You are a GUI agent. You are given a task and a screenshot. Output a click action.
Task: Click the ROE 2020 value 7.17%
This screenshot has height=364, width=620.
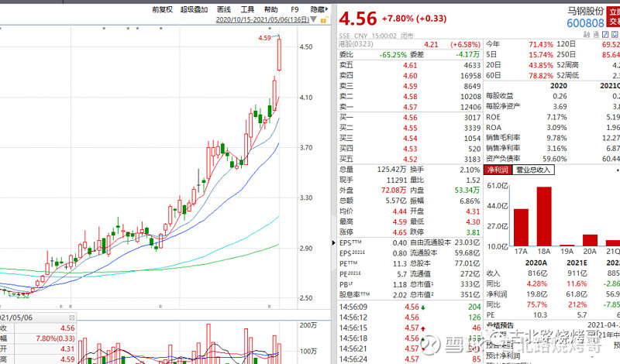click(556, 118)
